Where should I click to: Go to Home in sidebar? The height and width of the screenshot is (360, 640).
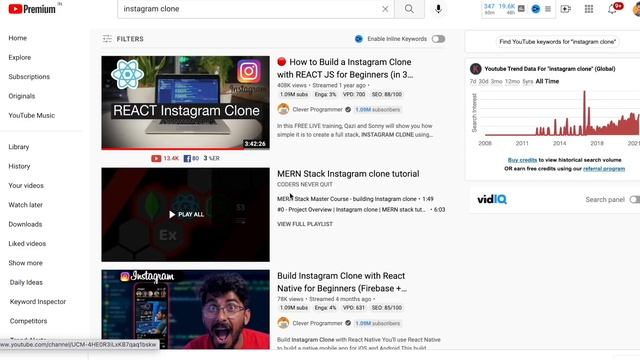click(x=18, y=38)
